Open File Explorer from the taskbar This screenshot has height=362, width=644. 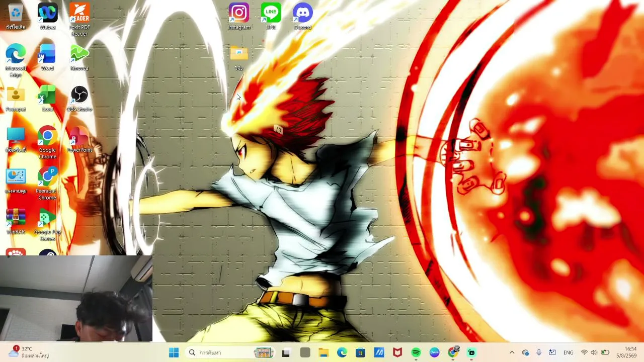(323, 352)
